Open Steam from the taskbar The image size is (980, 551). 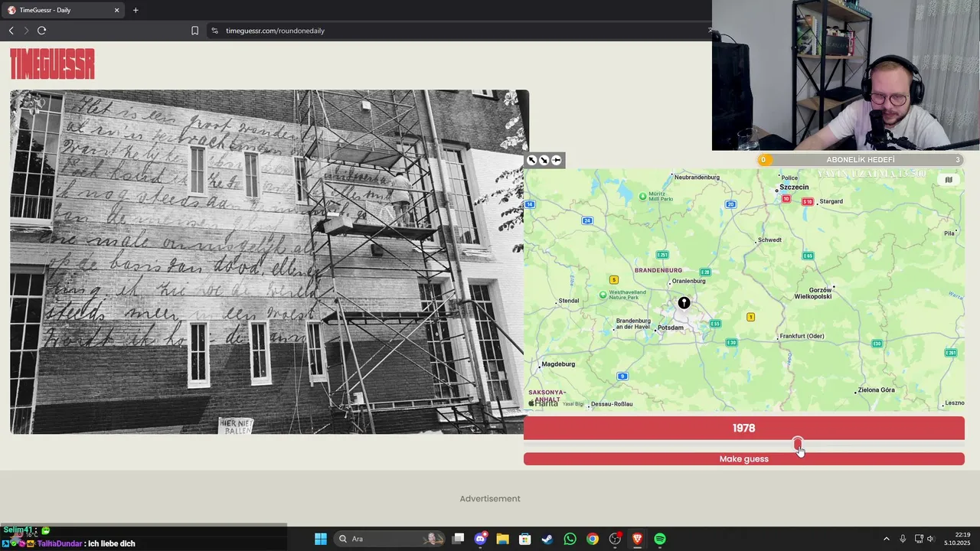coord(547,539)
